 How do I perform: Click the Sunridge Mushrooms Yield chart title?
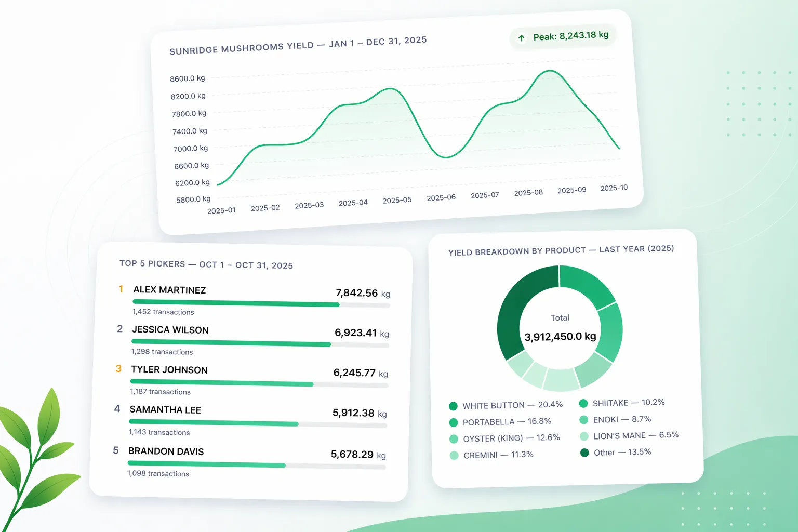coord(298,46)
